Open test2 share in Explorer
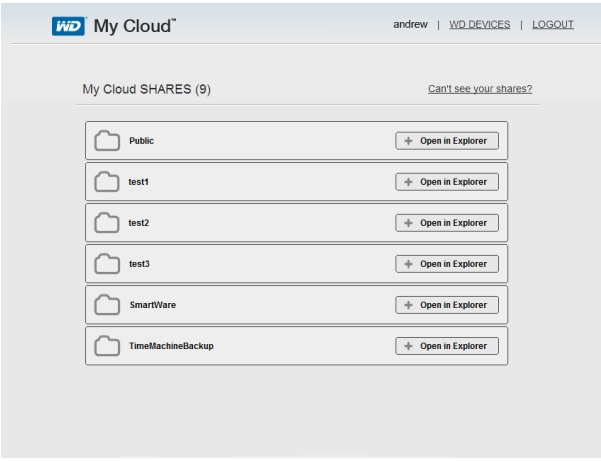601x461 pixels. 447,223
